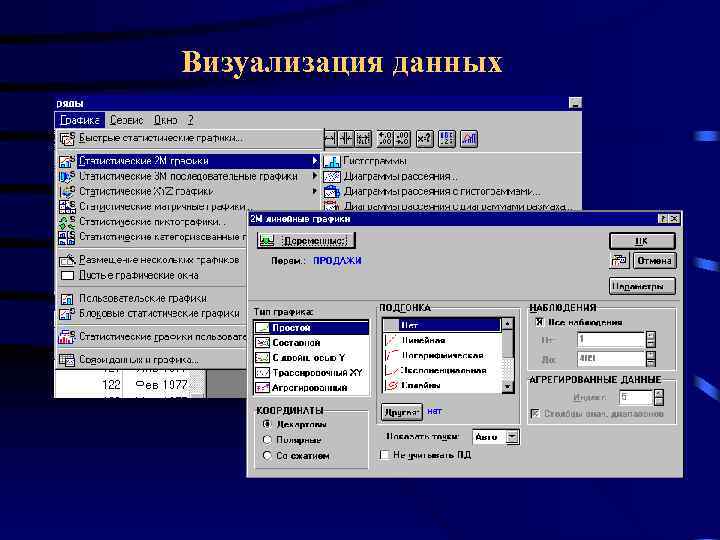Image resolution: width=720 pixels, height=540 pixels.
Task: Click the Статистические категоризованные графики icon
Action: (67, 237)
